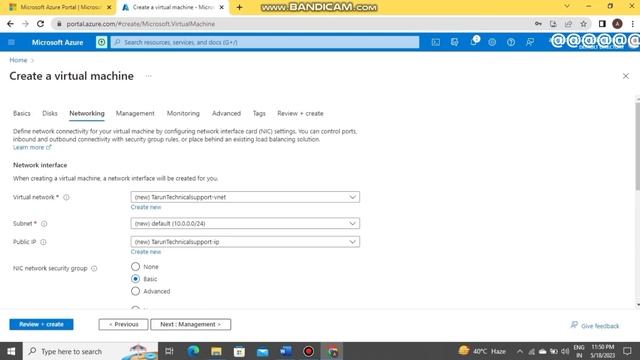Show info tooltip for Subnet

(x=44, y=224)
